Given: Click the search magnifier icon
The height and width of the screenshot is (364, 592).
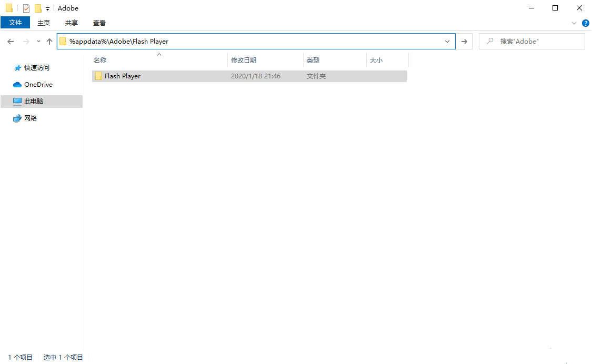Looking at the screenshot, I should click(490, 41).
